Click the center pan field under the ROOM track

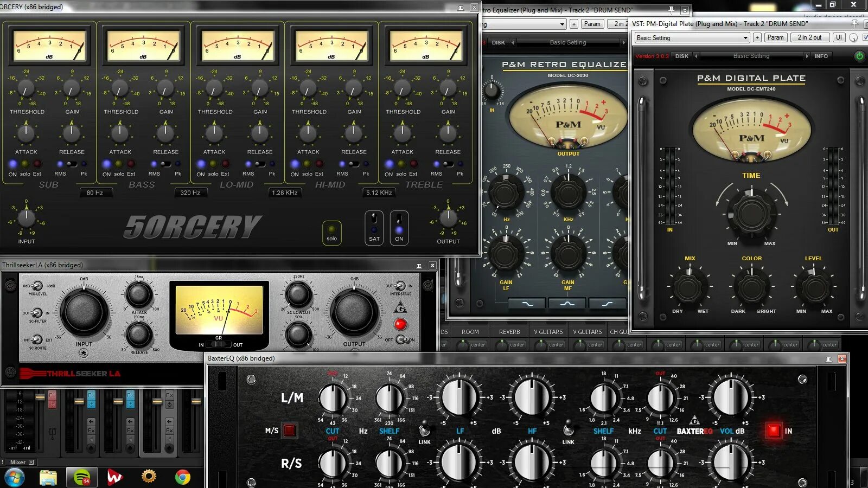(477, 345)
